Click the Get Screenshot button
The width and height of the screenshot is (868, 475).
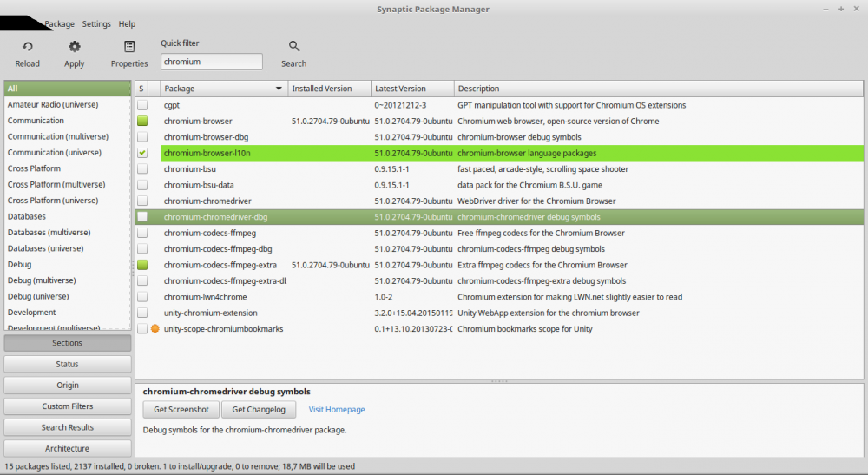point(181,410)
